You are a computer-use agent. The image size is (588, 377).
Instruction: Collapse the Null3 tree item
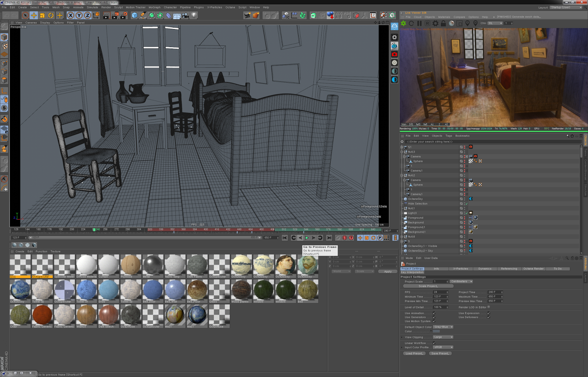[402, 152]
